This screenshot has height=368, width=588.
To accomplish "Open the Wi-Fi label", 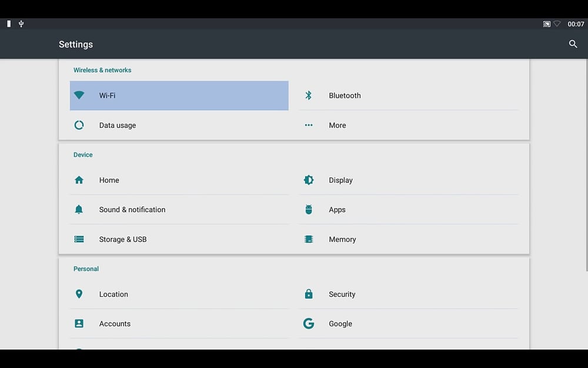I will pyautogui.click(x=107, y=95).
